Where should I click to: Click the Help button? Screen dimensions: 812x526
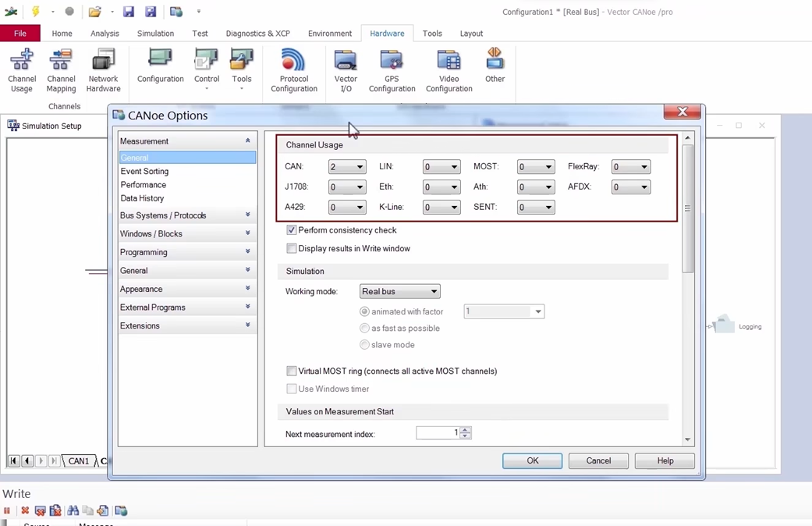coord(665,460)
